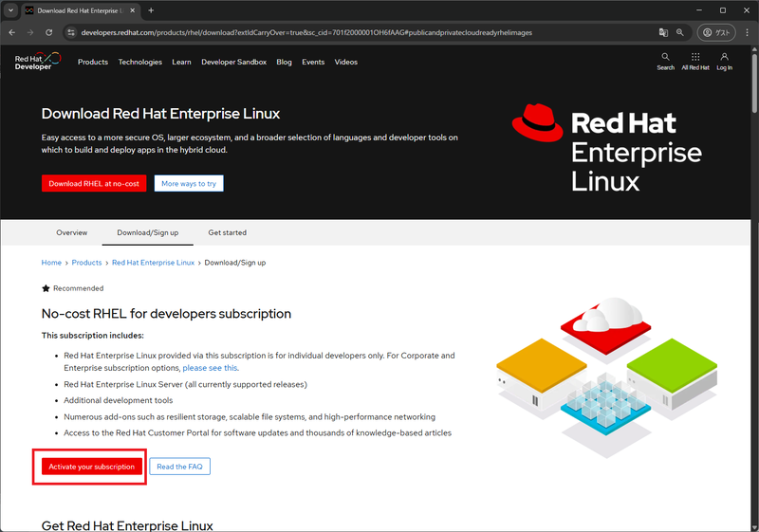This screenshot has width=759, height=532.
Task: Click the Recommended star icon
Action: (x=46, y=288)
